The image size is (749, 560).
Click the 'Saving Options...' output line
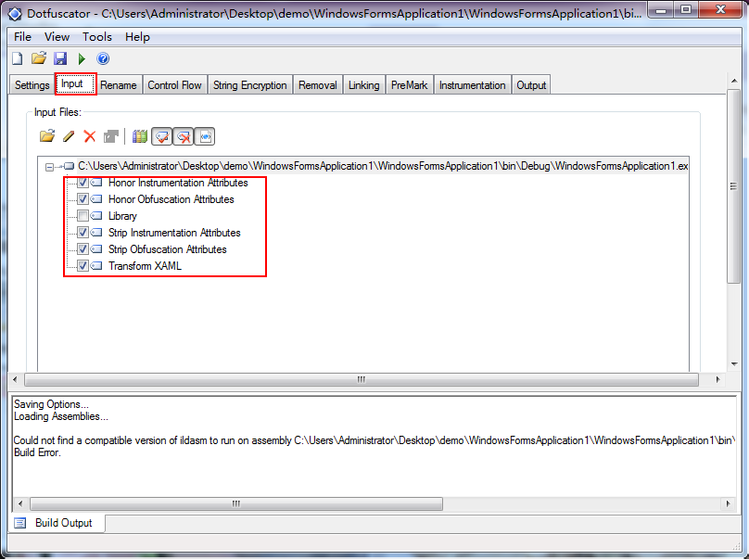click(x=51, y=404)
